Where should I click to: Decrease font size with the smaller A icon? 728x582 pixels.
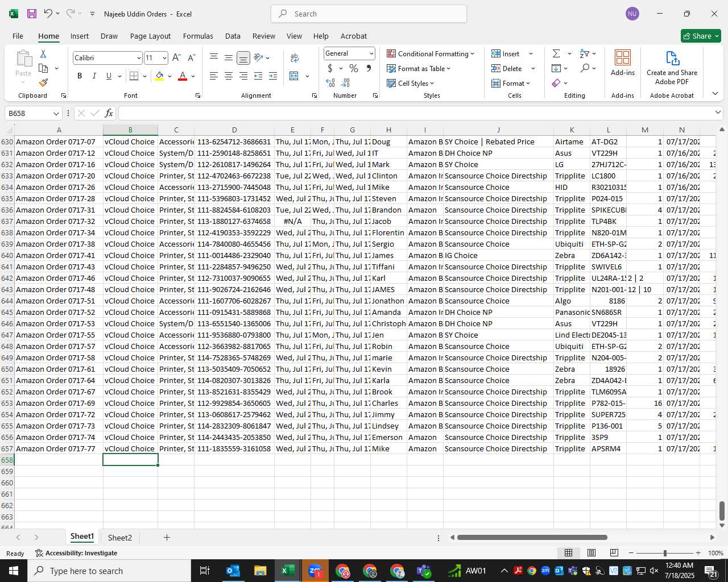(191, 58)
